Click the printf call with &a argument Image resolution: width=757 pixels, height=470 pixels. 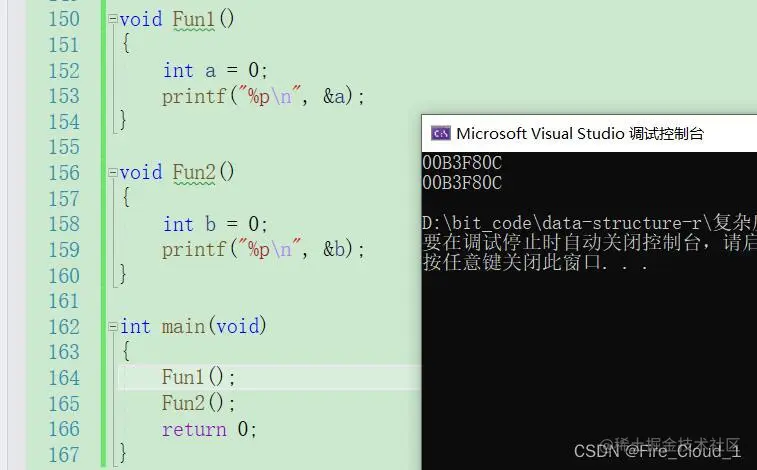264,97
